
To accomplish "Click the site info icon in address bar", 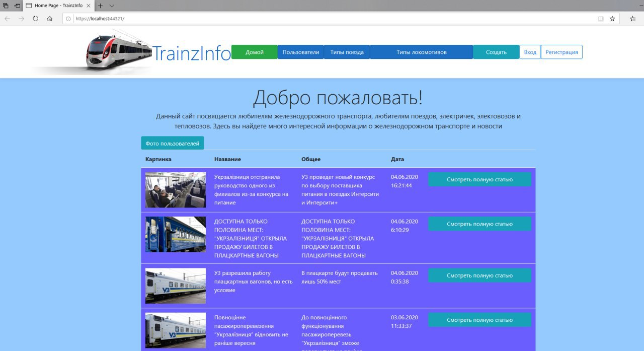I will point(68,19).
